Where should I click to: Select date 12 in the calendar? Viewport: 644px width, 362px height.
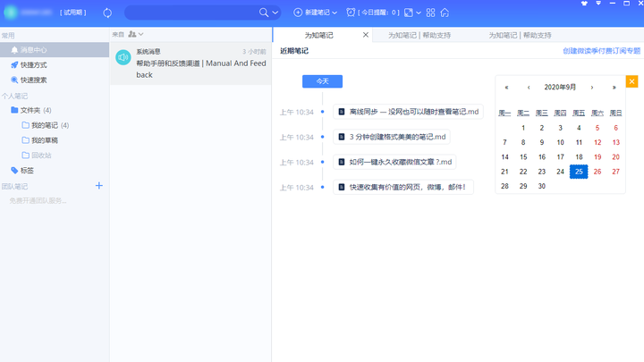pos(597,142)
